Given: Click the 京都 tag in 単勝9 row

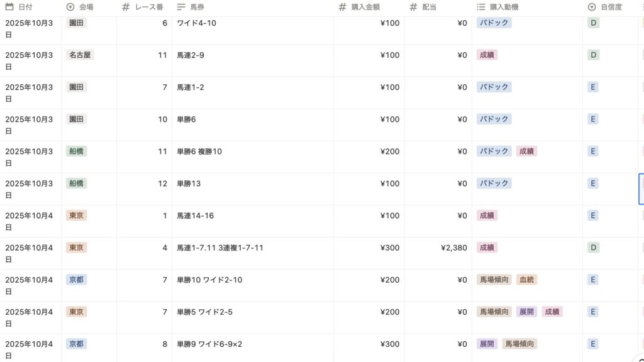Looking at the screenshot, I should (76, 344).
